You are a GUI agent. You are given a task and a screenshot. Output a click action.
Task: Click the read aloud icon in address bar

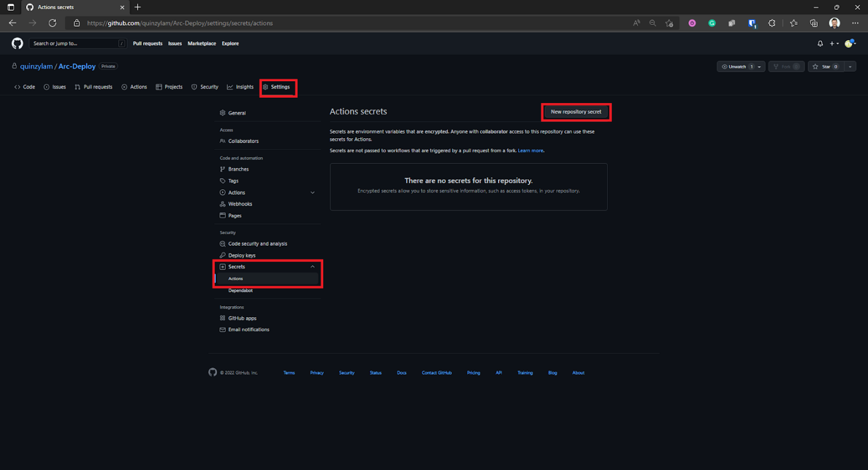coord(636,23)
